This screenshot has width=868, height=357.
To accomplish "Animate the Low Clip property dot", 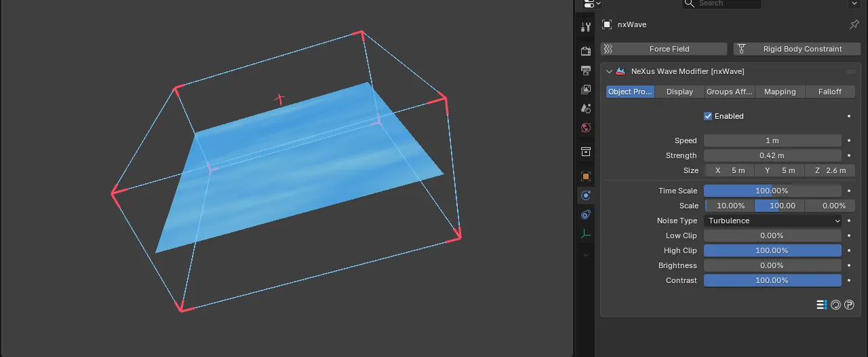I will coord(849,236).
